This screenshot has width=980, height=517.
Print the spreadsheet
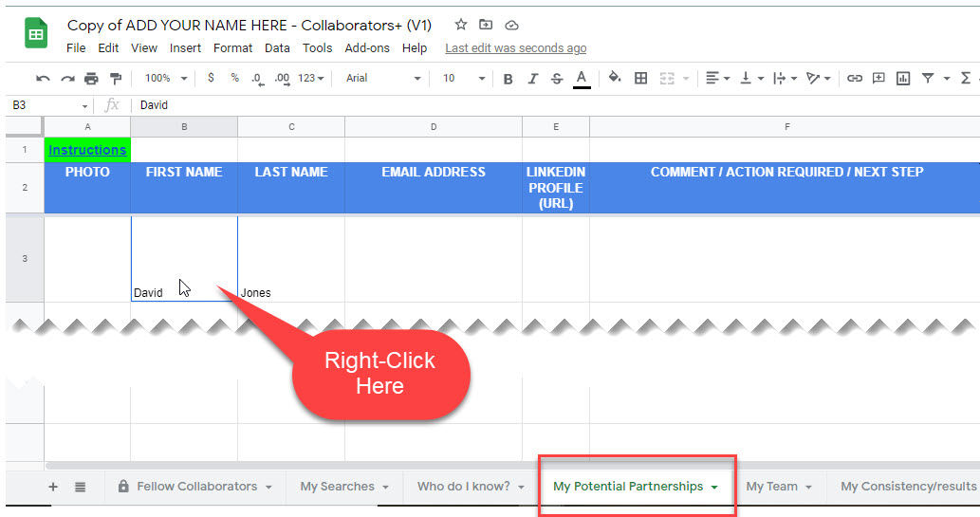(x=91, y=78)
